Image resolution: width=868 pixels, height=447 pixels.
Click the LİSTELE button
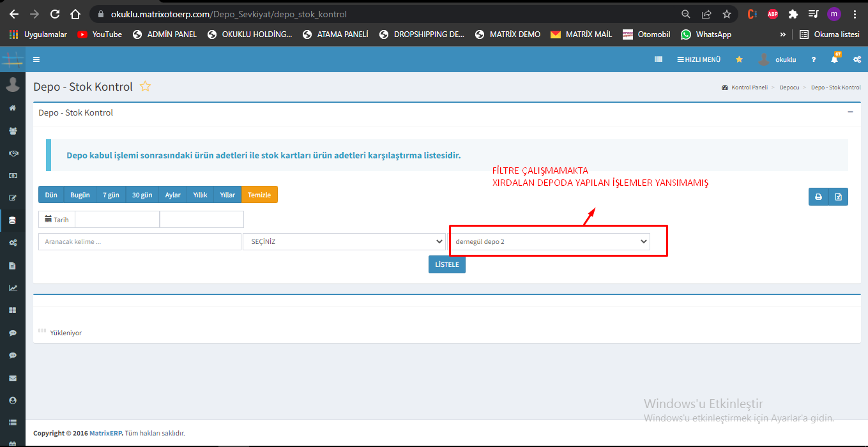[446, 264]
